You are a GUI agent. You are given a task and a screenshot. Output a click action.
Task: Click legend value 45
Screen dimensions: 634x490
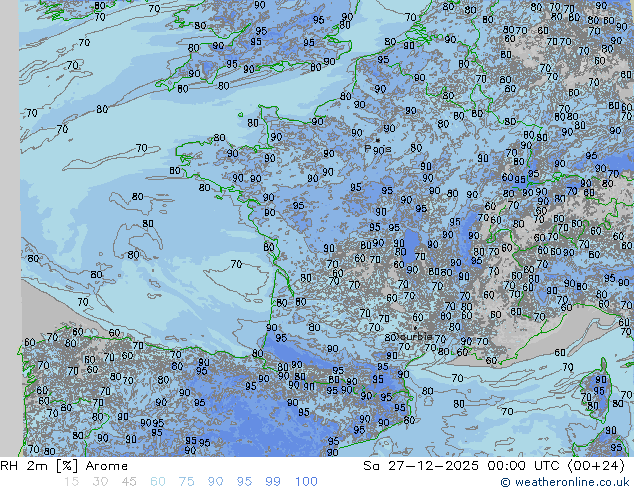pos(129,482)
